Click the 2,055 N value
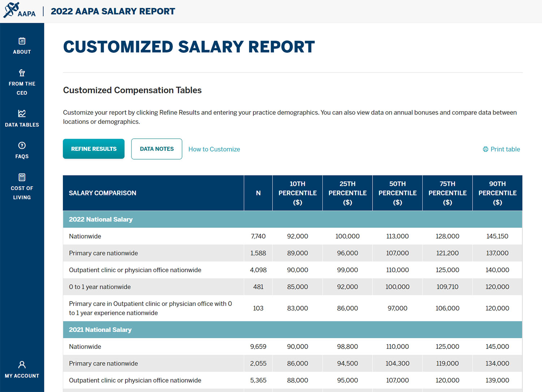 coord(258,363)
